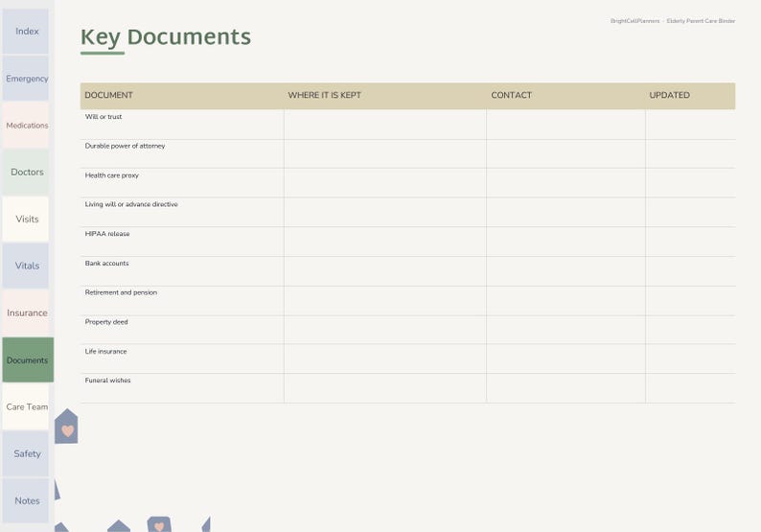Select the Will or trust row label
The image size is (761, 532).
[104, 117]
